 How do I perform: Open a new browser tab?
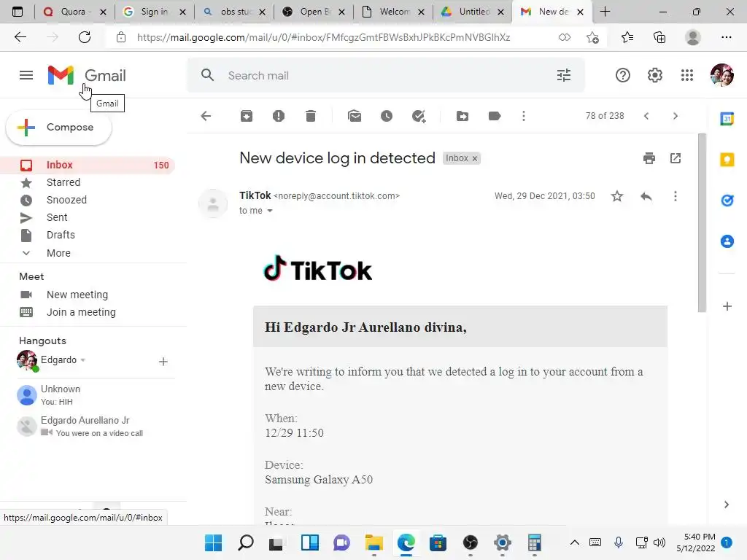point(605,12)
